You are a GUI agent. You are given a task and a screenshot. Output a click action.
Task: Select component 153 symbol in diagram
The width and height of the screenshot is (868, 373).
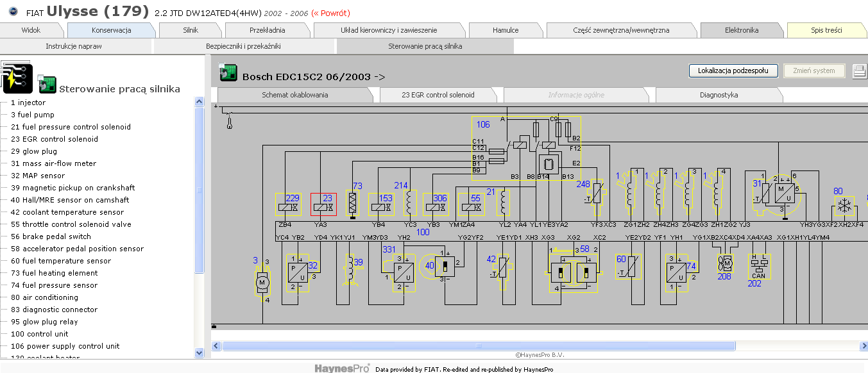click(x=381, y=204)
